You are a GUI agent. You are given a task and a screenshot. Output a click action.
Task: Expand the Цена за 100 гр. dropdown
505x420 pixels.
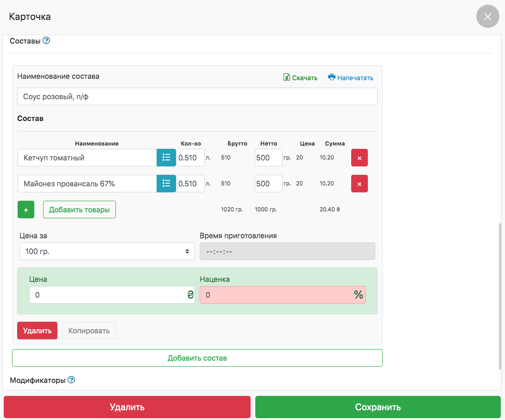pyautogui.click(x=107, y=251)
